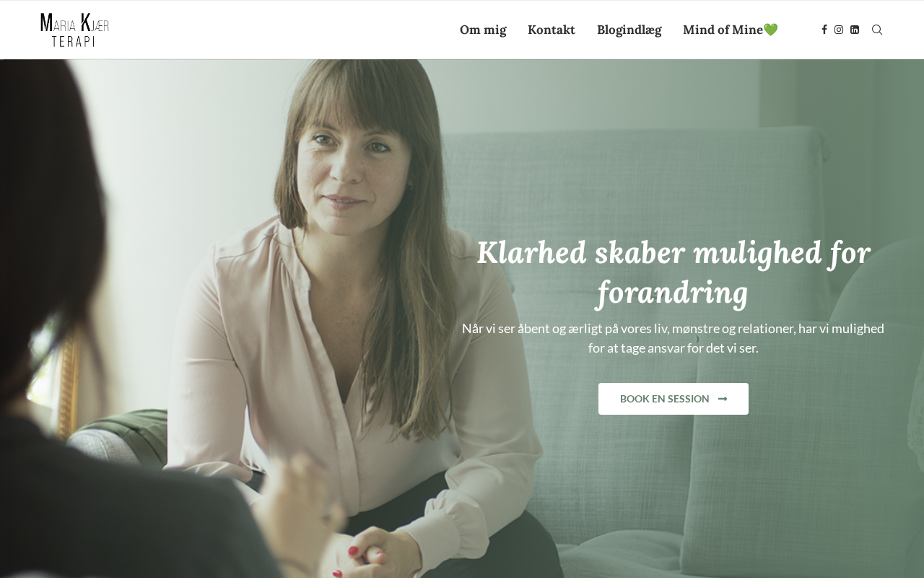Screen dimensions: 924x578
Task: Click the word forandring in the headline
Action: (673, 293)
